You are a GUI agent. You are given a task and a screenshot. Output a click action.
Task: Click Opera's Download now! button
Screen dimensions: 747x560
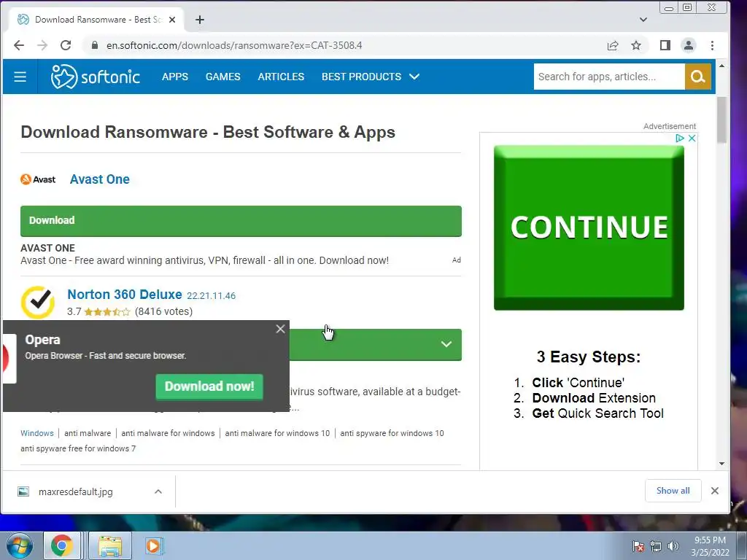click(x=209, y=386)
